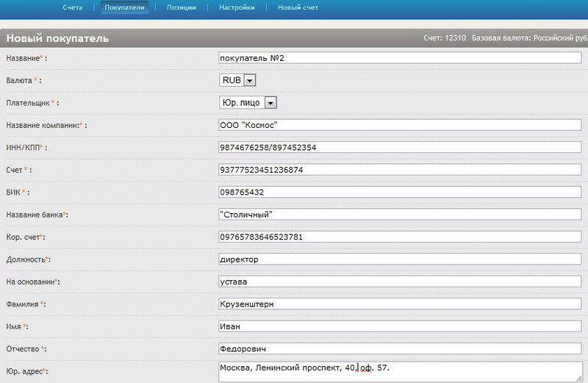588x383 pixels.
Task: Focus the Фамилия field Крузенштерн
Action: tap(400, 304)
